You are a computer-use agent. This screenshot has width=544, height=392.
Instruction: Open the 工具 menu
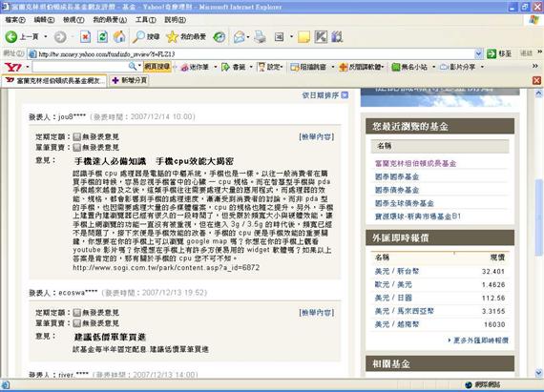click(145, 20)
